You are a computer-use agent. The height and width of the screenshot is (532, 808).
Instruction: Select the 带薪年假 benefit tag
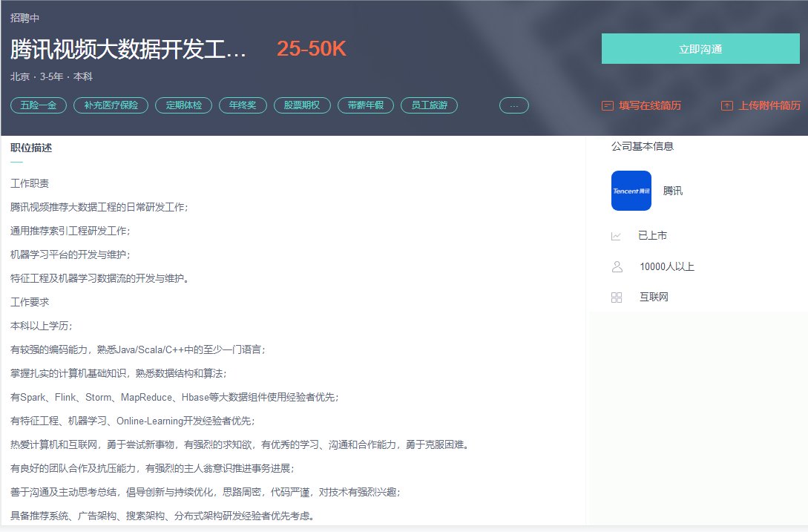tap(365, 105)
